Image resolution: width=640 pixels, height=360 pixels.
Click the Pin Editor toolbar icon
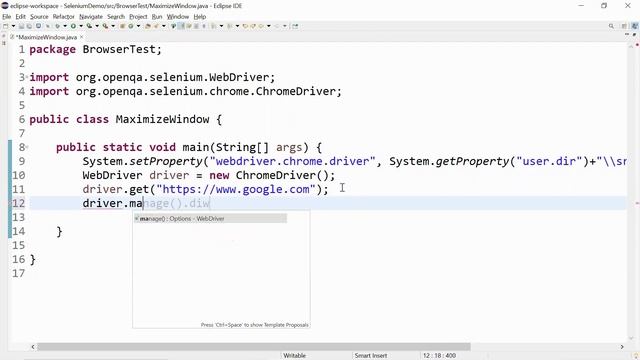click(295, 26)
